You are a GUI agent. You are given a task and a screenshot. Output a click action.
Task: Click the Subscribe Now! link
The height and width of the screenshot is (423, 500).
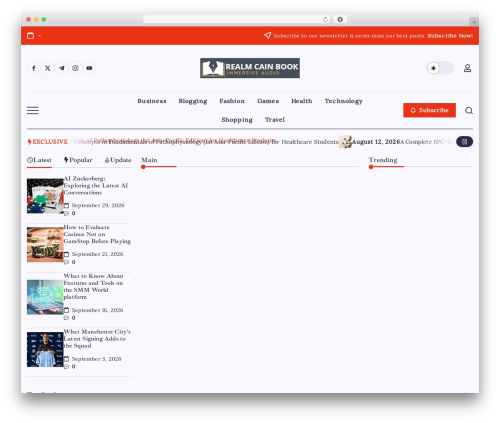coord(450,36)
